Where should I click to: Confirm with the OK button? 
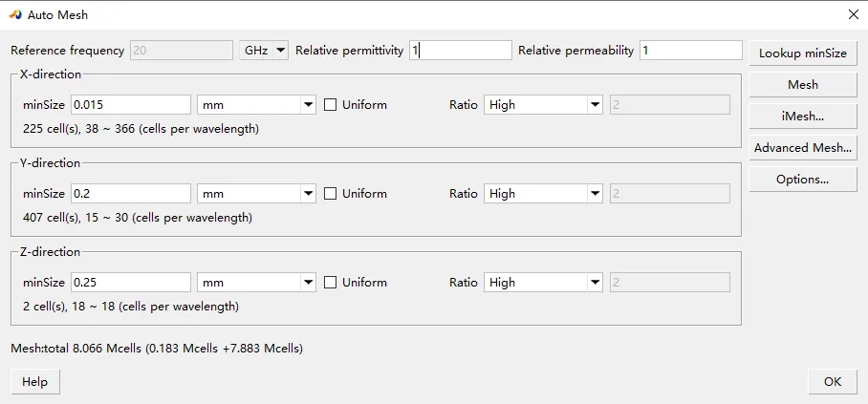(x=832, y=382)
